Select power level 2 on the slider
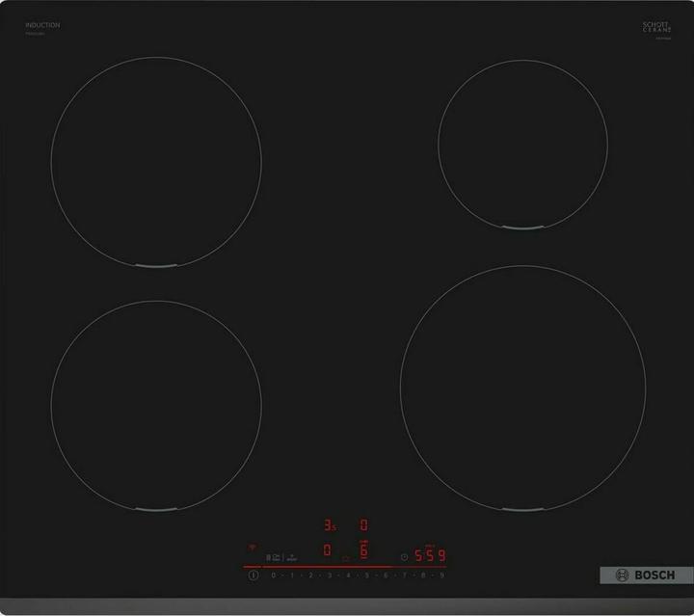The width and height of the screenshot is (694, 616). [x=310, y=576]
